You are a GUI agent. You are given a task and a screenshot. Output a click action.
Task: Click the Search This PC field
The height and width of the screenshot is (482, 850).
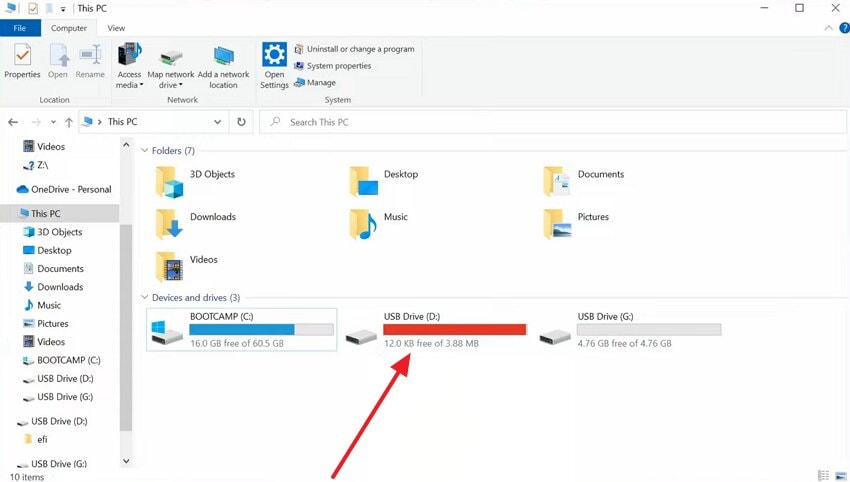(x=553, y=122)
